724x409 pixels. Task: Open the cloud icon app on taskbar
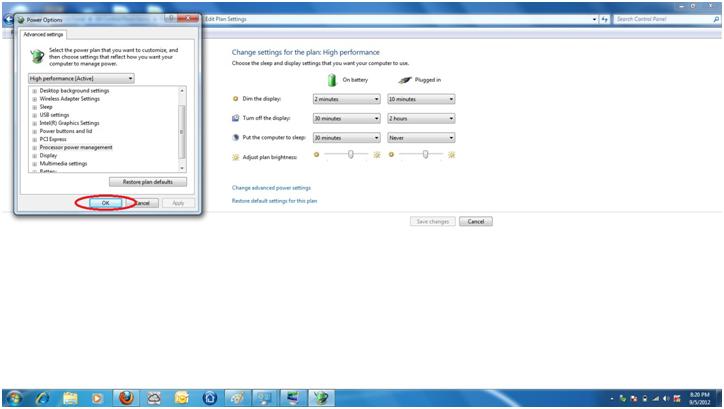pyautogui.click(x=154, y=397)
